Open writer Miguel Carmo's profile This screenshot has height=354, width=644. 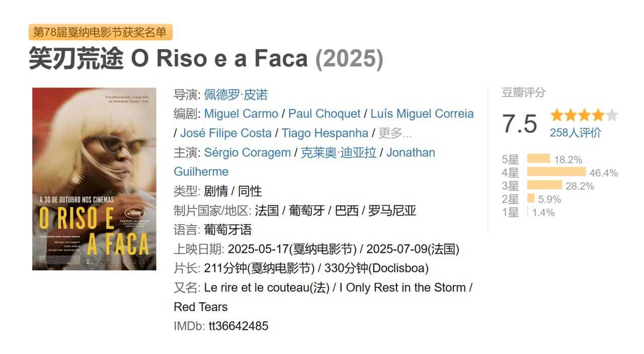241,113
